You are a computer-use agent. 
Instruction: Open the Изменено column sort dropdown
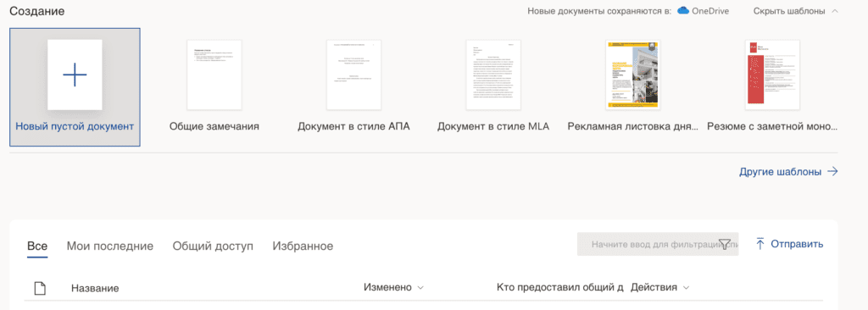point(420,288)
